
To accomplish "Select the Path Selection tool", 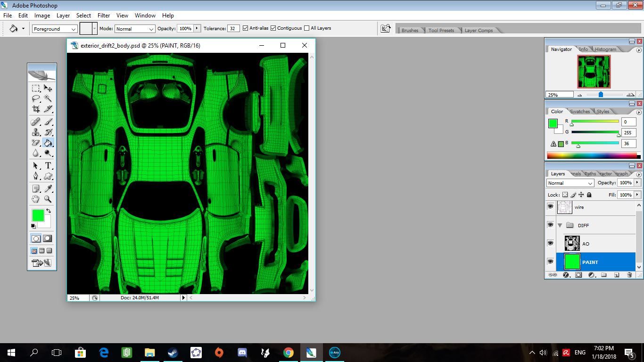I will pyautogui.click(x=36, y=165).
